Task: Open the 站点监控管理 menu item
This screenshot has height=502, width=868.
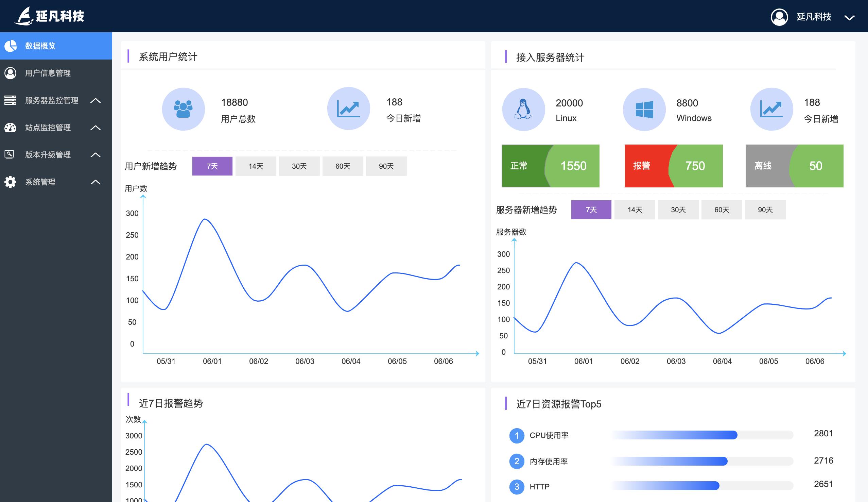Action: pyautogui.click(x=48, y=128)
